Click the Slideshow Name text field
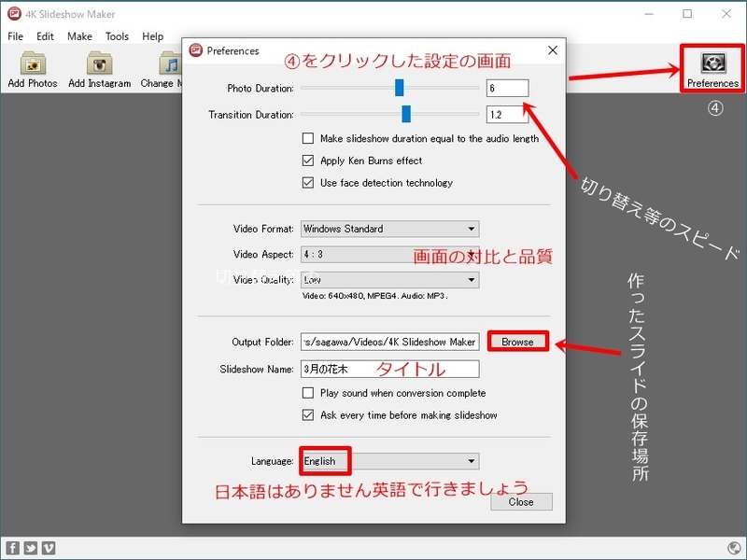Image resolution: width=747 pixels, height=560 pixels. point(389,369)
